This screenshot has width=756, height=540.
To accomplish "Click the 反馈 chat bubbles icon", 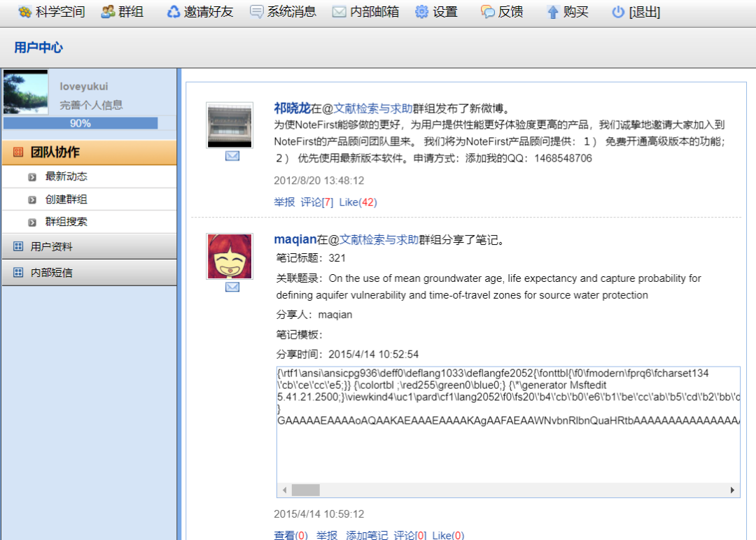I will coord(488,12).
